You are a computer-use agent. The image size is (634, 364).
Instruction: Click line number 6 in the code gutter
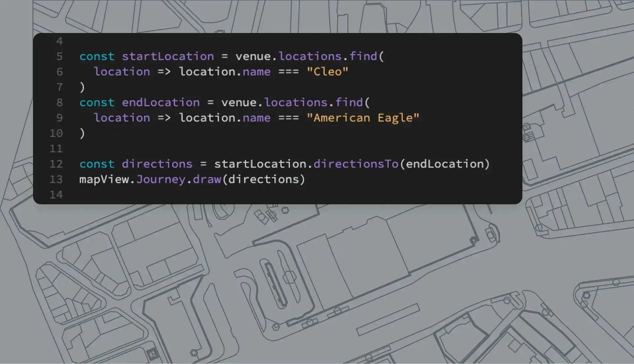(59, 72)
